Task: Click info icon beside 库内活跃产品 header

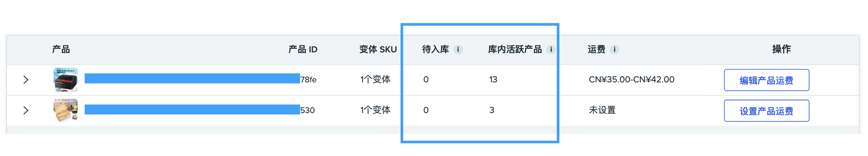Action: [x=551, y=50]
